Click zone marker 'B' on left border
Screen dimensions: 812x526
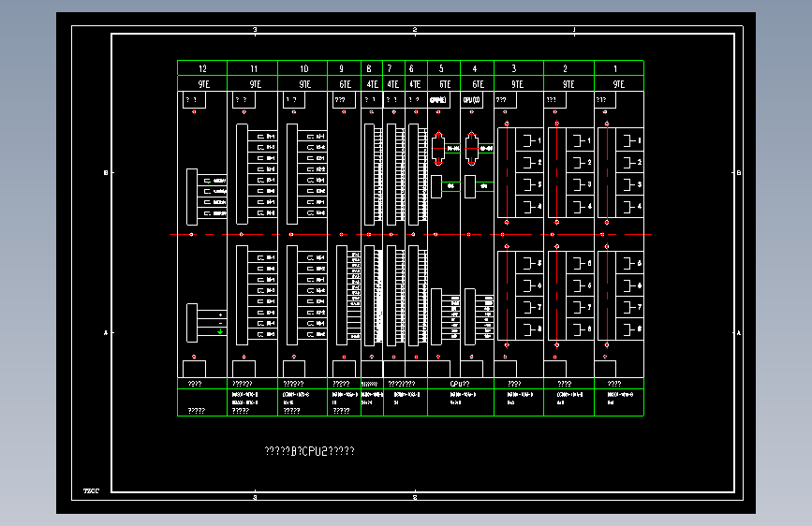[x=106, y=173]
